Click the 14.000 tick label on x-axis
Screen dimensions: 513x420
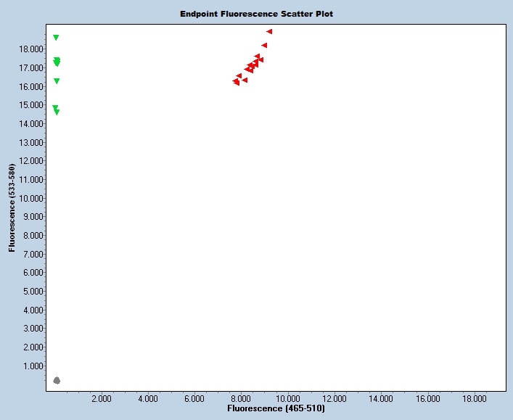(381, 398)
